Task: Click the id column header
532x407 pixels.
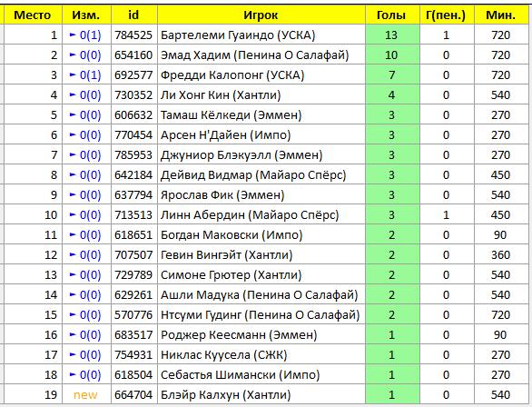Action: coord(133,15)
